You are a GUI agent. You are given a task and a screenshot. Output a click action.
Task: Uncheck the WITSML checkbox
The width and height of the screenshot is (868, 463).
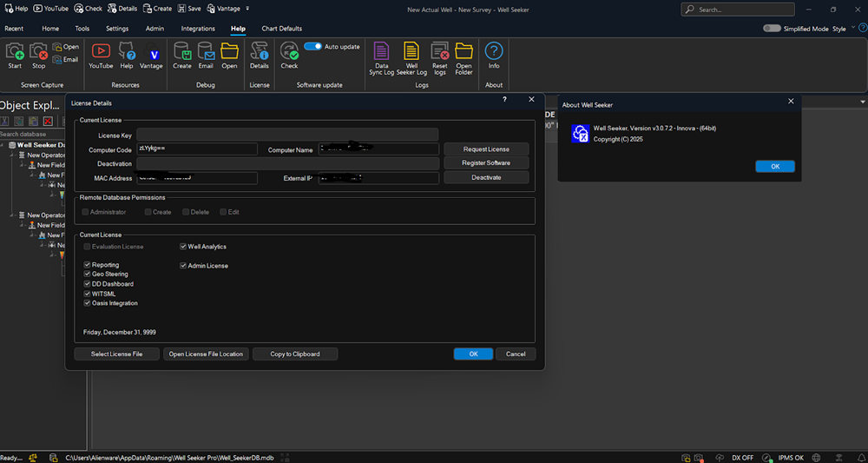(x=87, y=294)
